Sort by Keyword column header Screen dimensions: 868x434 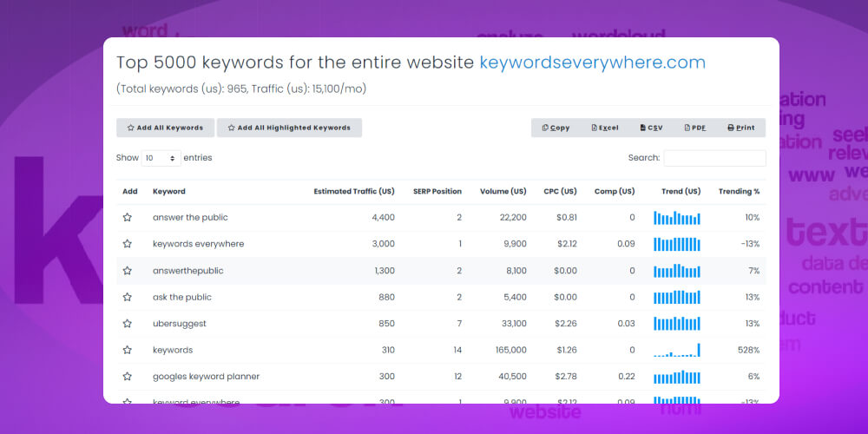click(169, 192)
